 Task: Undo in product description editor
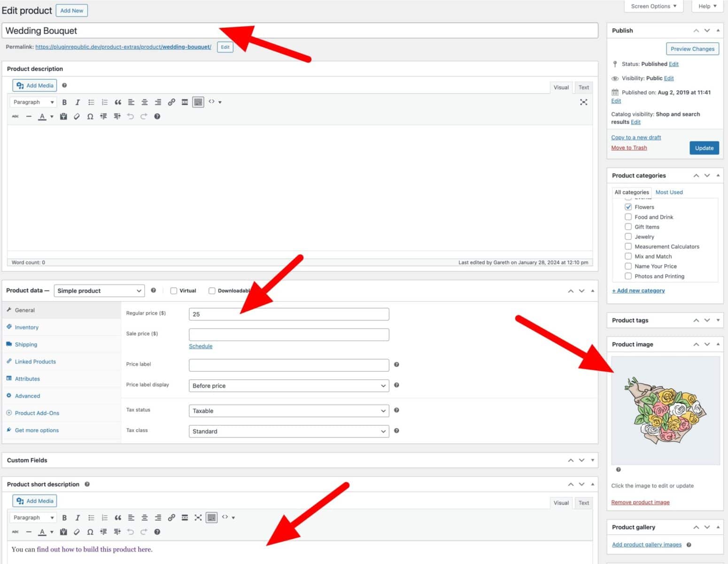pos(130,117)
